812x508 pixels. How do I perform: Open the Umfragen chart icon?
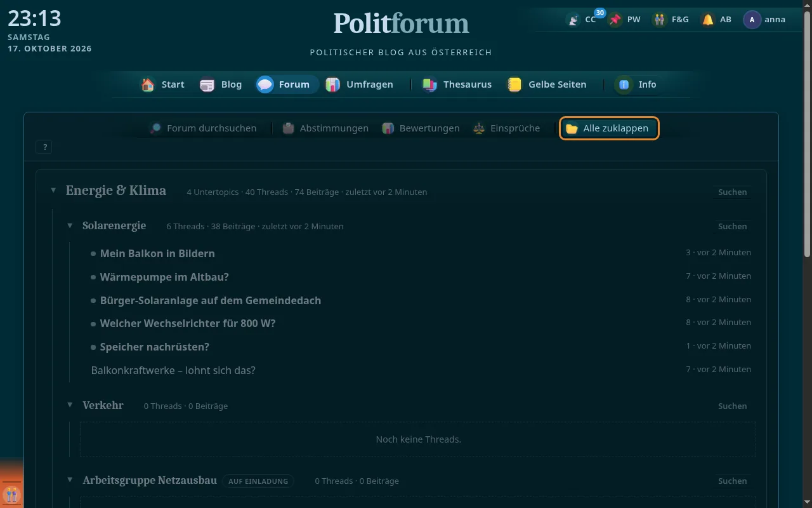point(332,84)
